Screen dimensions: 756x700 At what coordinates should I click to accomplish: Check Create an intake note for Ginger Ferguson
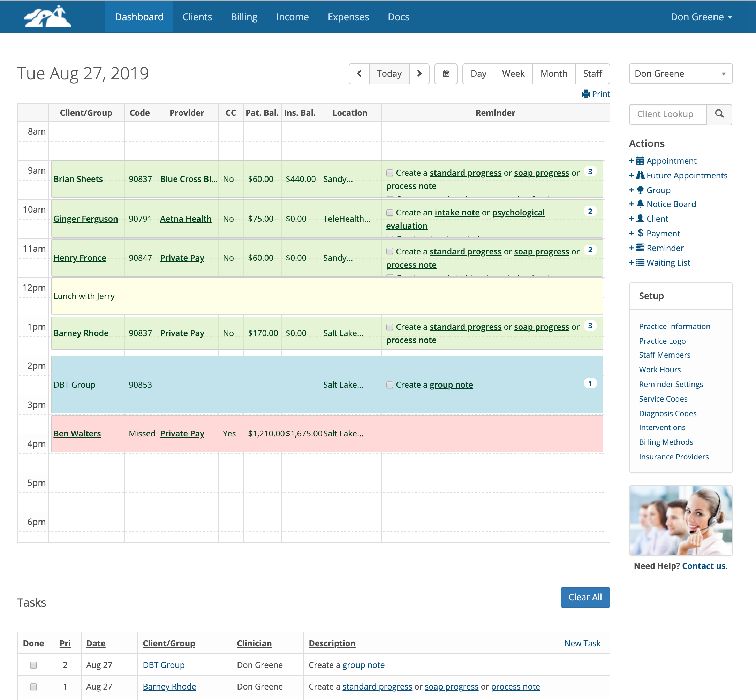pyautogui.click(x=390, y=213)
